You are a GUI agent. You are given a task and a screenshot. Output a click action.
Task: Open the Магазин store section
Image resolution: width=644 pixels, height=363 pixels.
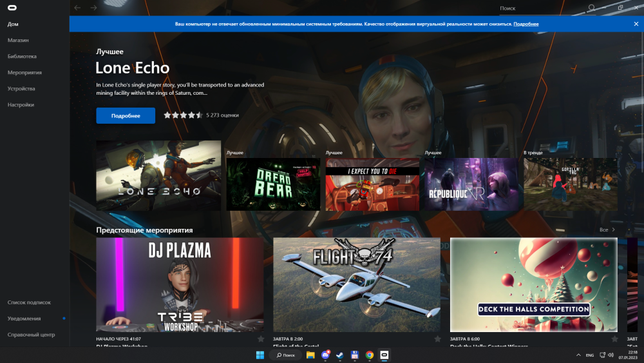(18, 40)
